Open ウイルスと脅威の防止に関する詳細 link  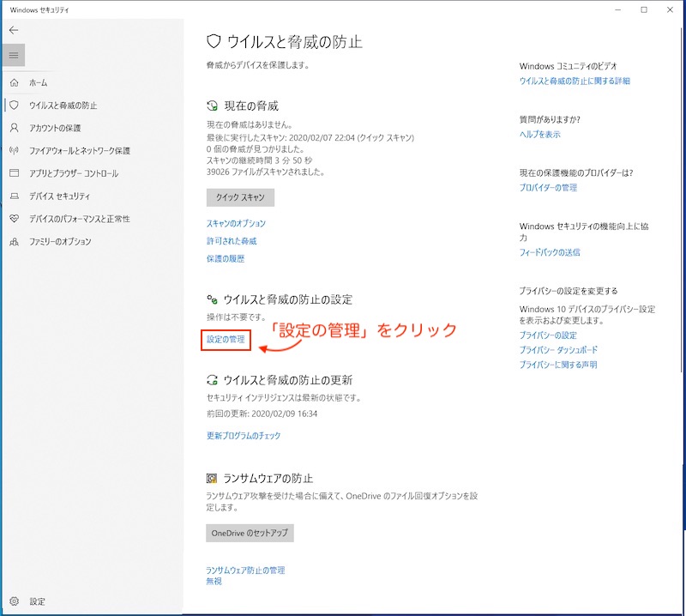click(575, 81)
